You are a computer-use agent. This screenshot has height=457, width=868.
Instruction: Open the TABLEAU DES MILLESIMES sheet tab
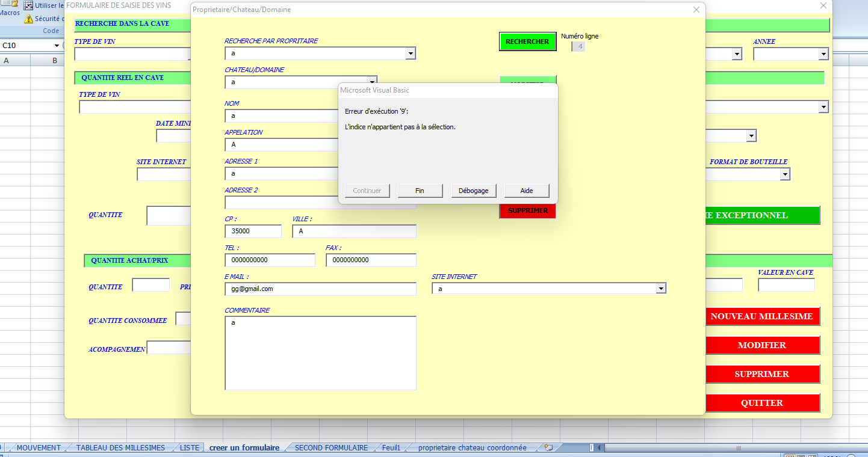tap(120, 448)
